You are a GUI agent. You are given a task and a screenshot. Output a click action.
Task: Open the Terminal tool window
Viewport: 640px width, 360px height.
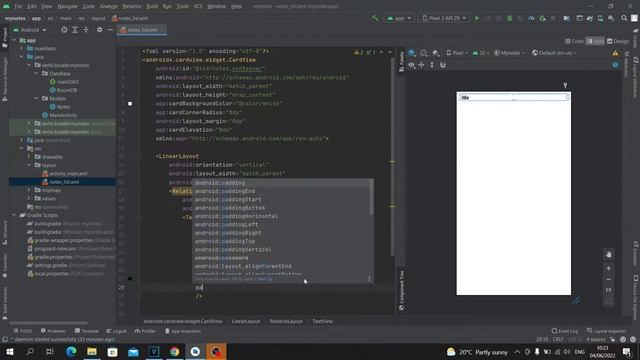[x=87, y=331]
